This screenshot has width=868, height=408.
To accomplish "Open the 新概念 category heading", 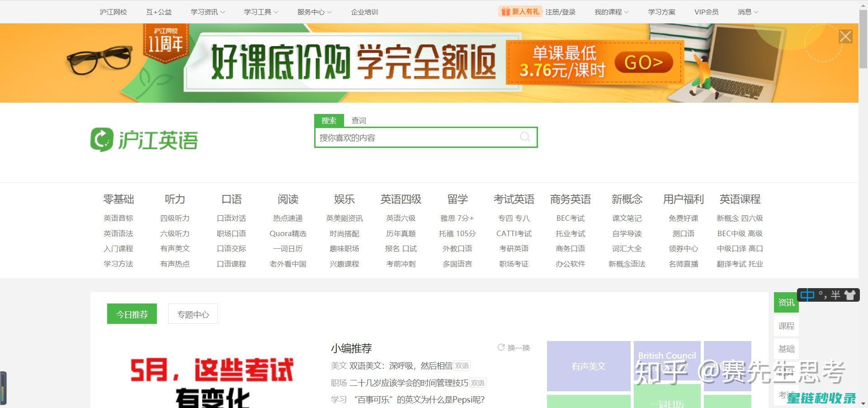I will [x=627, y=199].
